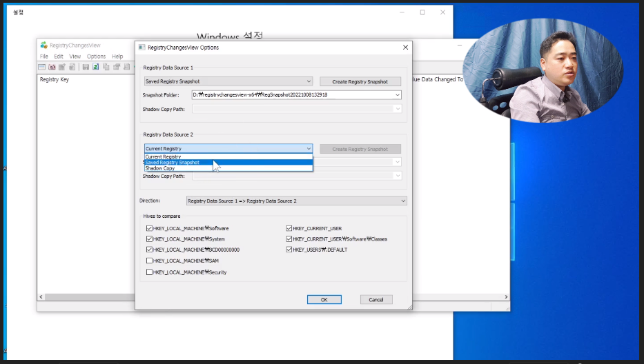
Task: Collapse Registry Data Source 2 type dropdown
Action: [x=228, y=148]
